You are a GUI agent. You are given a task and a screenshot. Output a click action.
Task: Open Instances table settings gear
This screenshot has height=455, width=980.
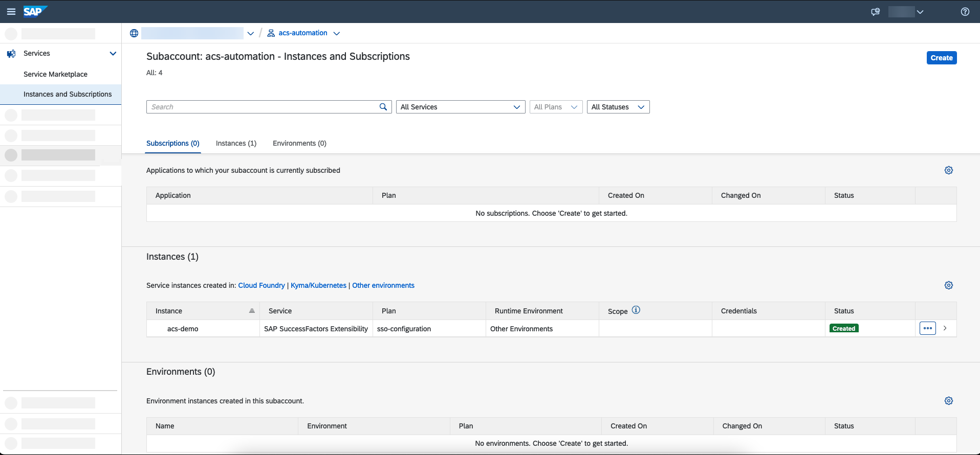click(x=949, y=285)
